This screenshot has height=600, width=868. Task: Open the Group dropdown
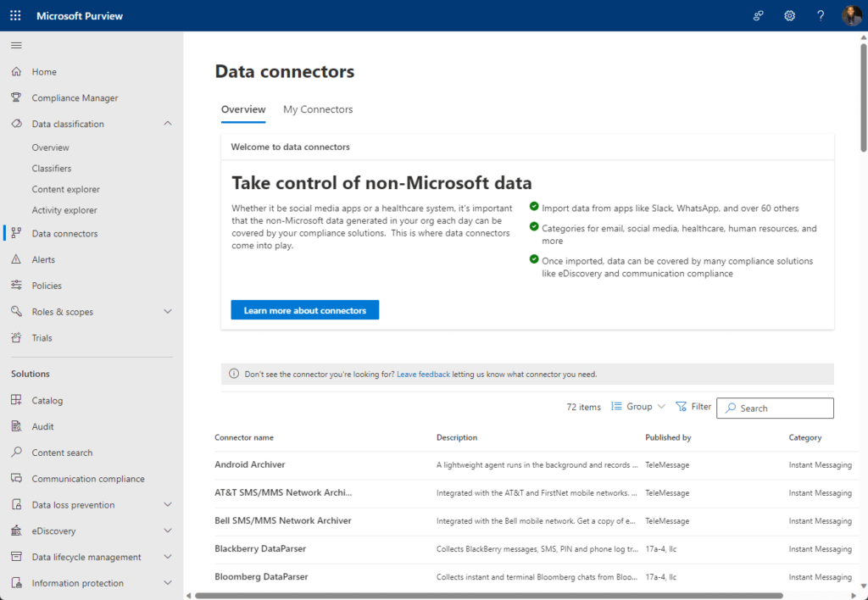point(638,406)
